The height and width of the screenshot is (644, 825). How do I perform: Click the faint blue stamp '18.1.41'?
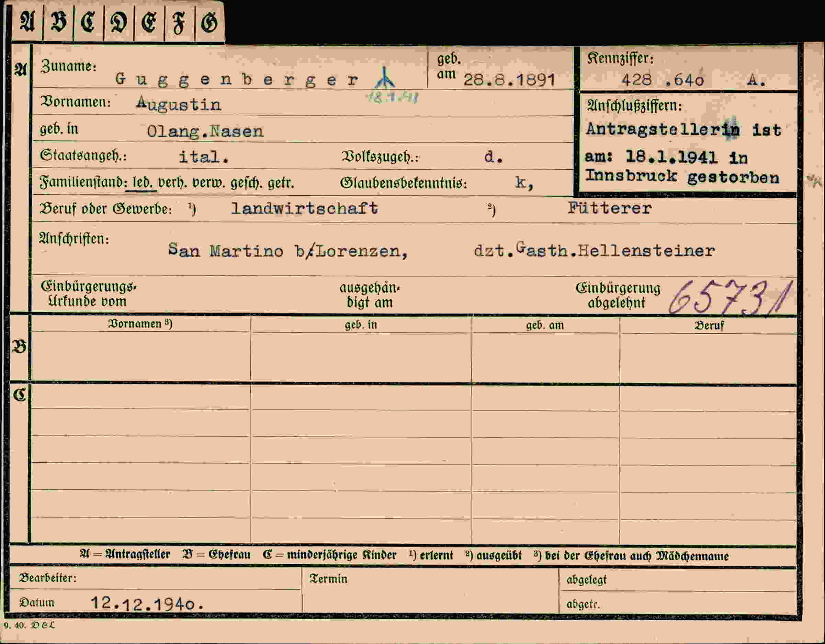pyautogui.click(x=393, y=98)
